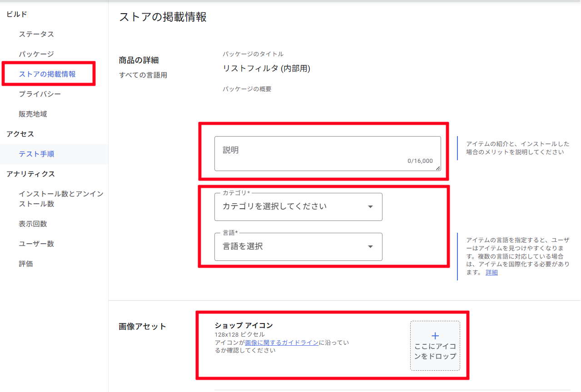Image resolution: width=581 pixels, height=392 pixels.
Task: Select テスト手順 under アクセス
Action: point(36,154)
